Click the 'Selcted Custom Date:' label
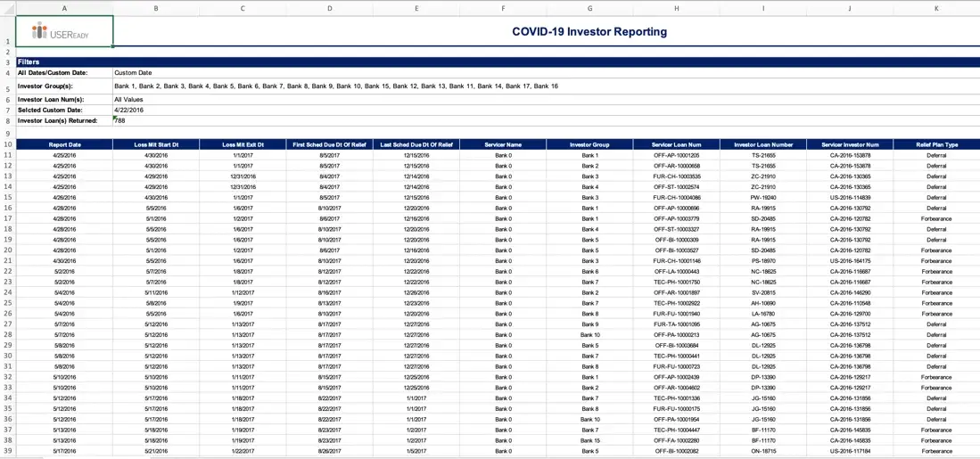The width and height of the screenshot is (980, 459). click(50, 110)
